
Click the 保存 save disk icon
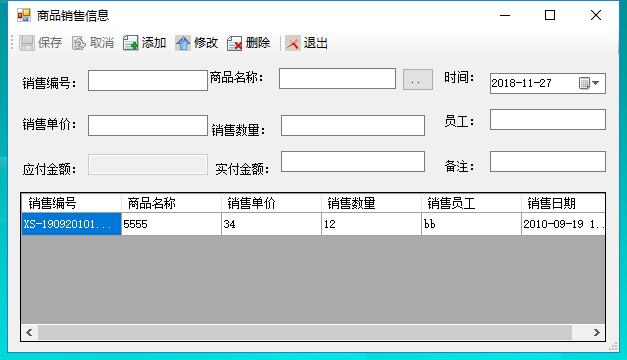pyautogui.click(x=27, y=43)
